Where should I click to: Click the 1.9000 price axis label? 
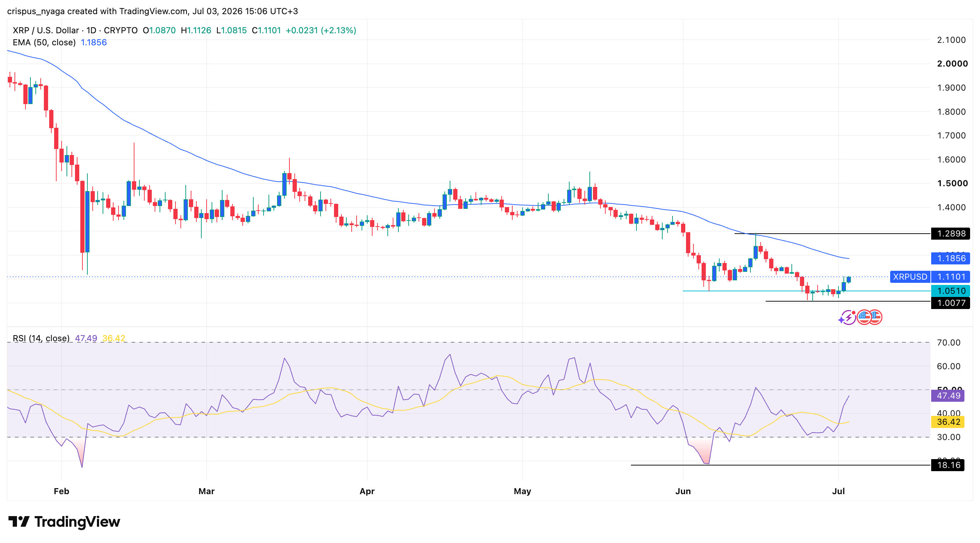[951, 87]
